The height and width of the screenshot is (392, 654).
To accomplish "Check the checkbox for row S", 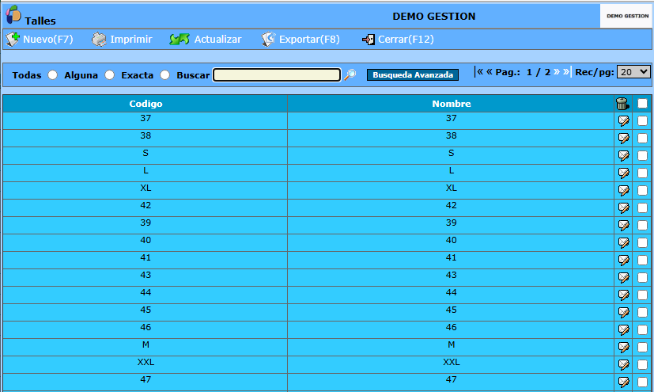I will pos(642,156).
